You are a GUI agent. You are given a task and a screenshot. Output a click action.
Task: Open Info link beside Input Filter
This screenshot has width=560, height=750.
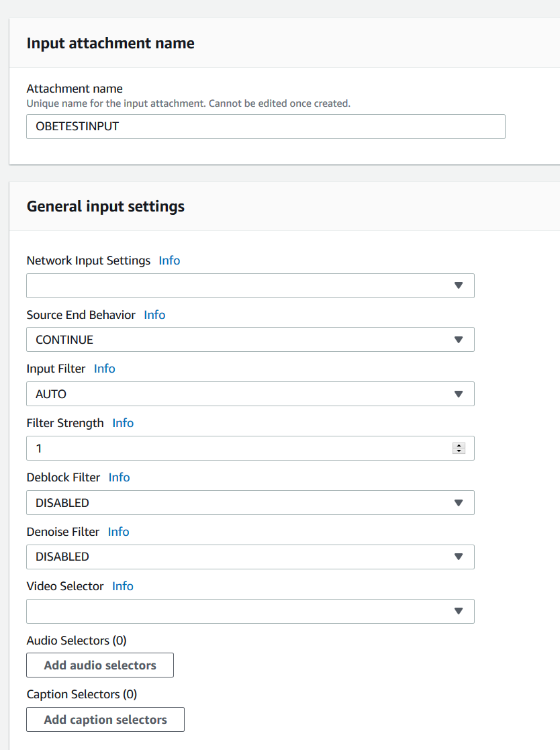click(x=104, y=369)
